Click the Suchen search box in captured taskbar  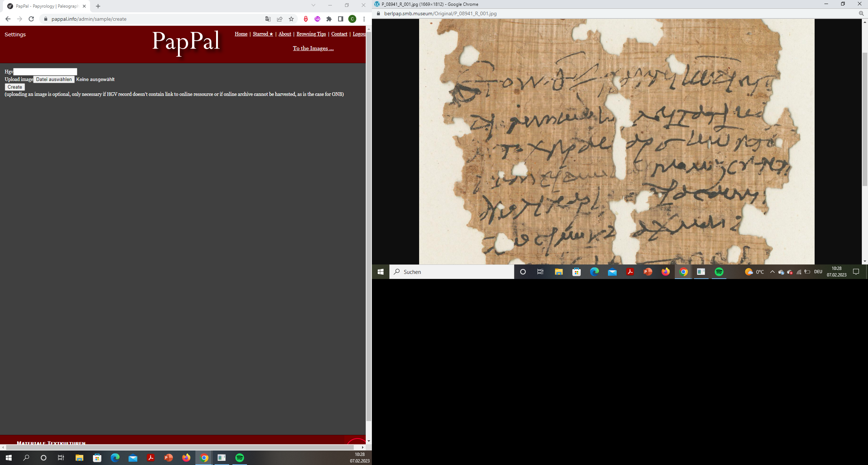[x=452, y=272]
